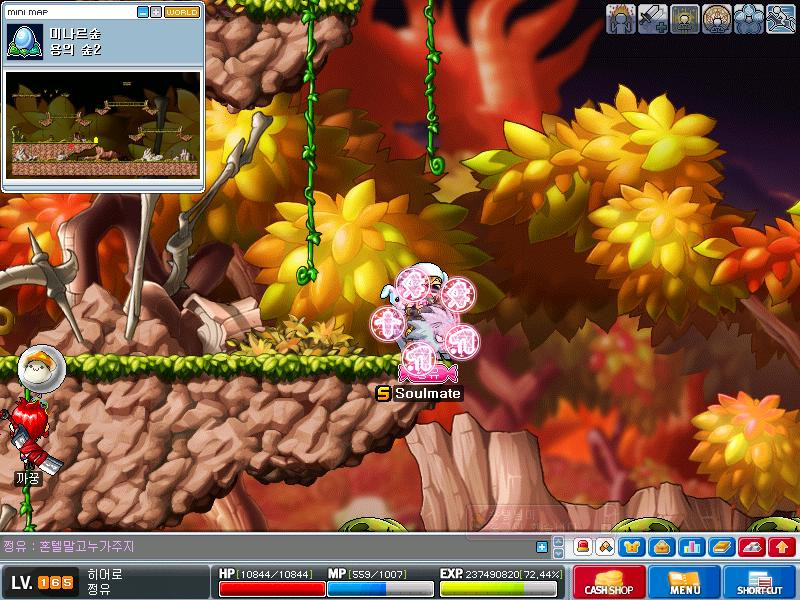
Task: Open the CASH SHOP
Action: (x=609, y=582)
